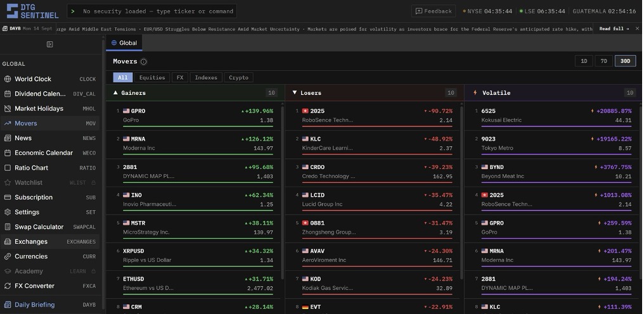The height and width of the screenshot is (314, 644).
Task: Click the Watchlist star icon
Action: coord(8,182)
